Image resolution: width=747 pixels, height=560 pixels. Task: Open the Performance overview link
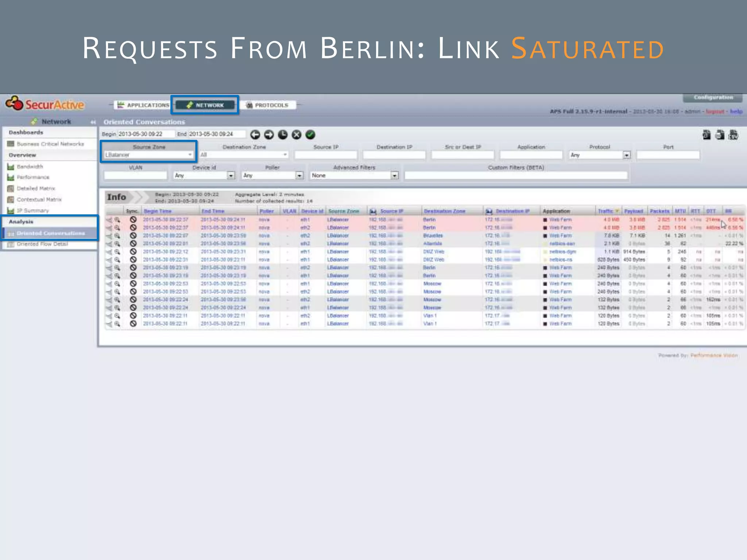(x=33, y=177)
